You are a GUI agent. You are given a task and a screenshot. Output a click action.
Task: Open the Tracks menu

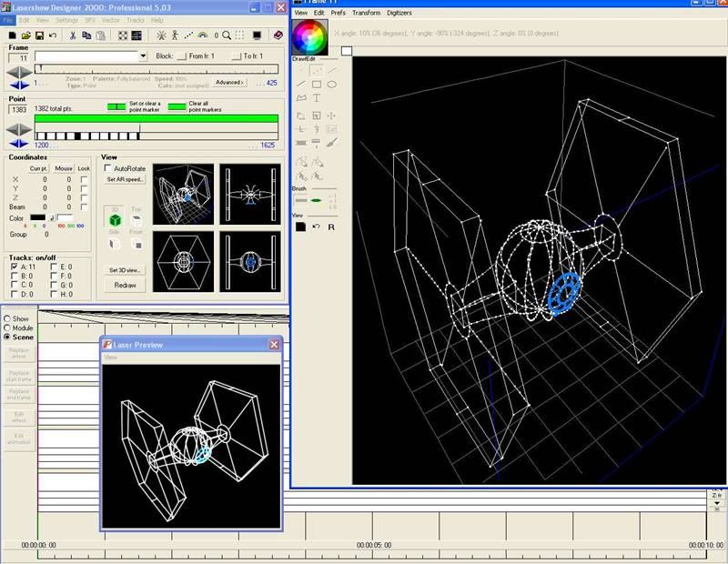tap(136, 19)
